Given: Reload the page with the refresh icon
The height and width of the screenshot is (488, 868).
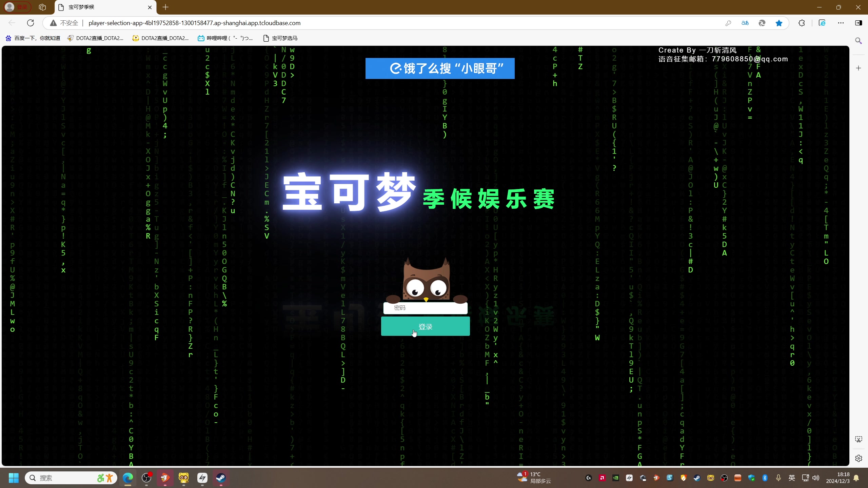Looking at the screenshot, I should click(31, 23).
